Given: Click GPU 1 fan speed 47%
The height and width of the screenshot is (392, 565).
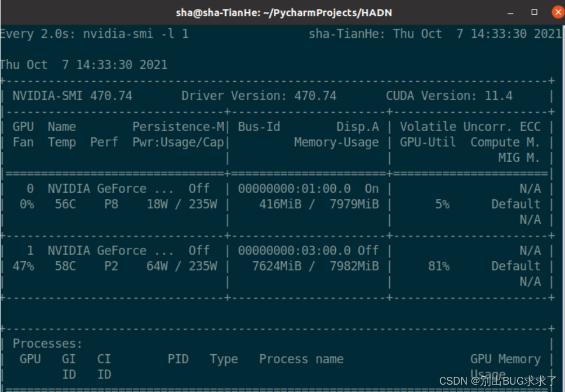Looking at the screenshot, I should (x=23, y=266).
